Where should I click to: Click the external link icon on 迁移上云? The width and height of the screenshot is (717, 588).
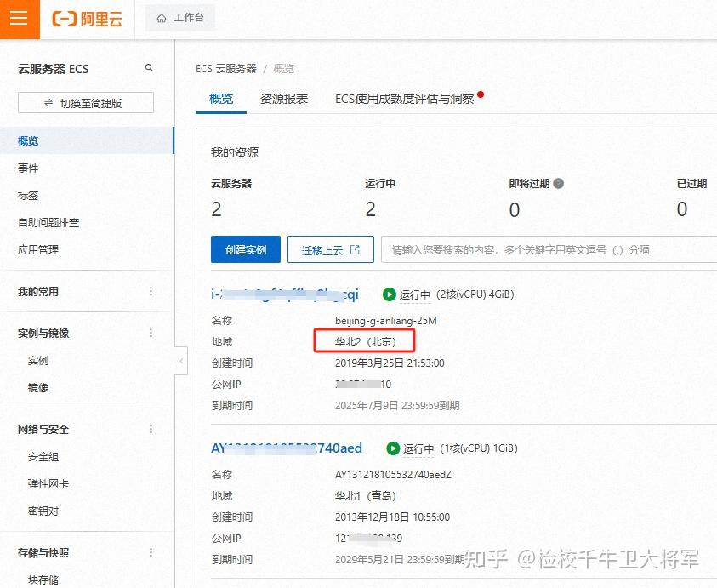click(354, 249)
